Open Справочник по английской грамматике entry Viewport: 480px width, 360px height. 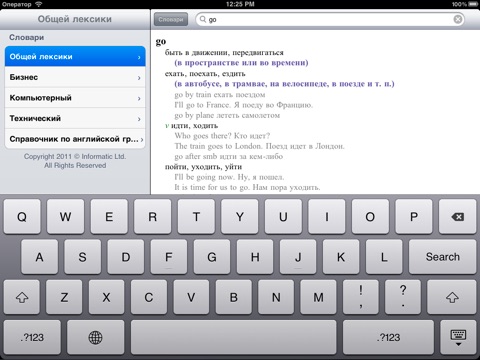(x=75, y=139)
